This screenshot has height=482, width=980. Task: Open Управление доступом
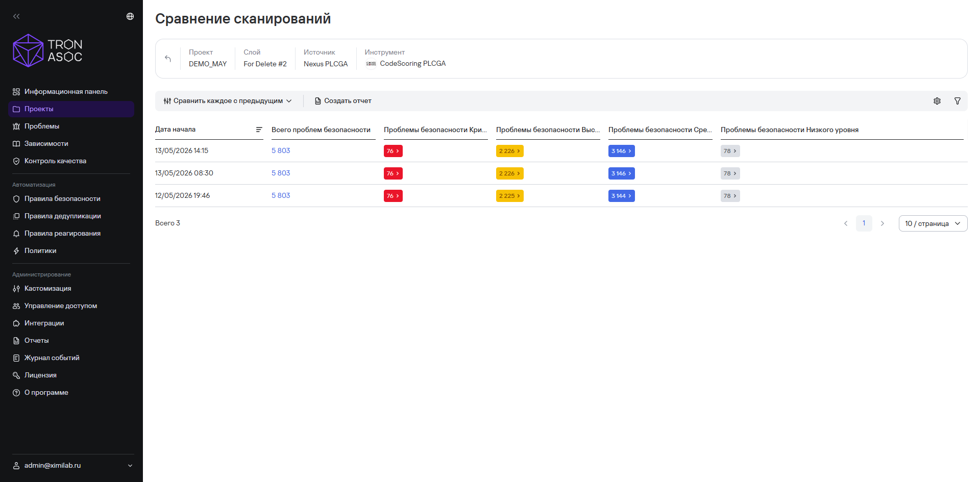(x=71, y=306)
